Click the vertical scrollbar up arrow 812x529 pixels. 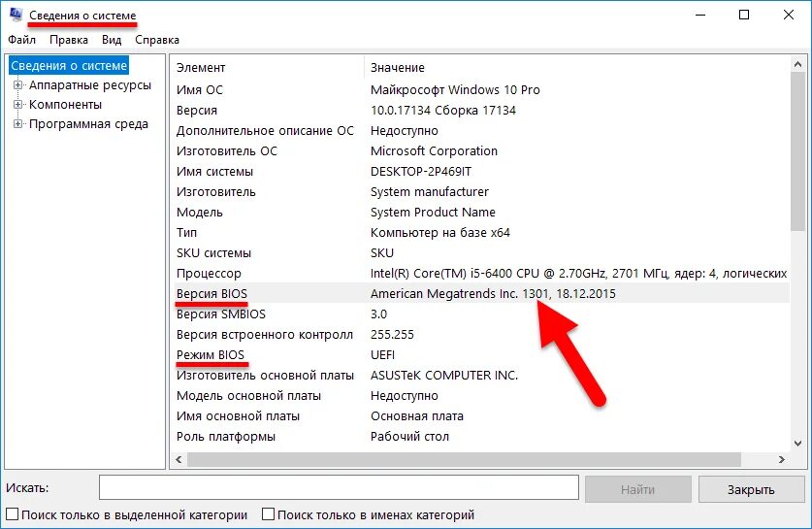coord(797,64)
